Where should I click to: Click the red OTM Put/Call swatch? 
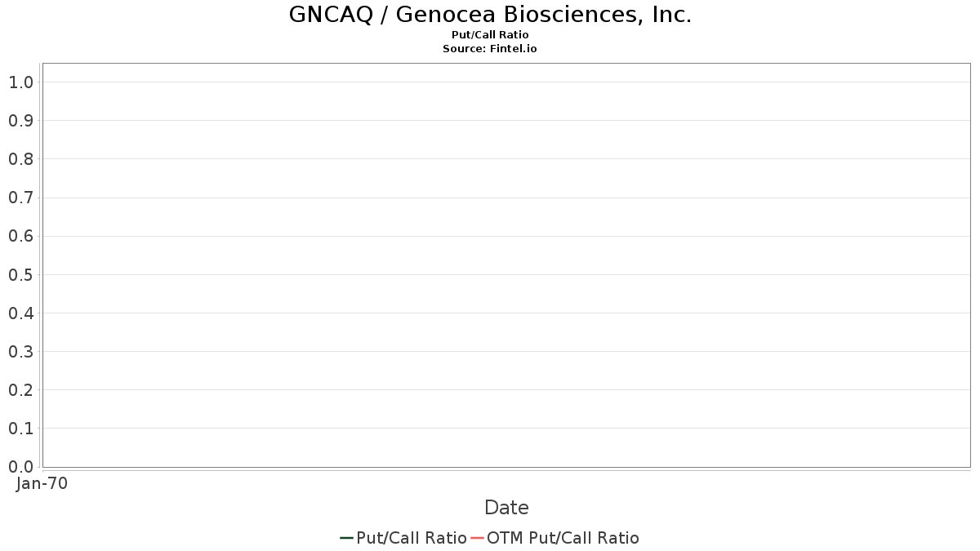click(x=477, y=538)
